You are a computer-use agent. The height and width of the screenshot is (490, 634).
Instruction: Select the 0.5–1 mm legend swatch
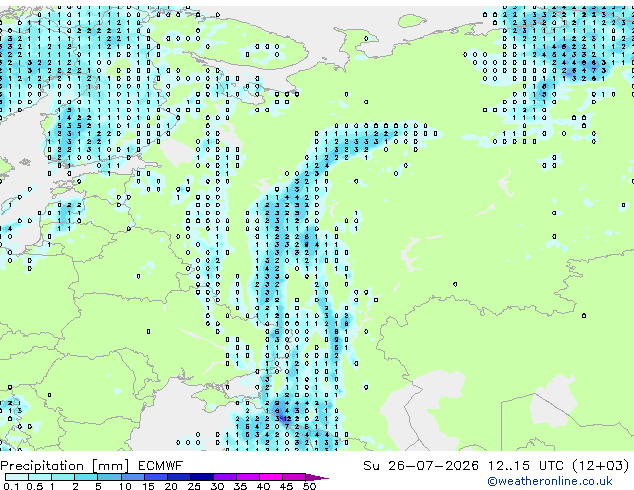click(x=40, y=477)
